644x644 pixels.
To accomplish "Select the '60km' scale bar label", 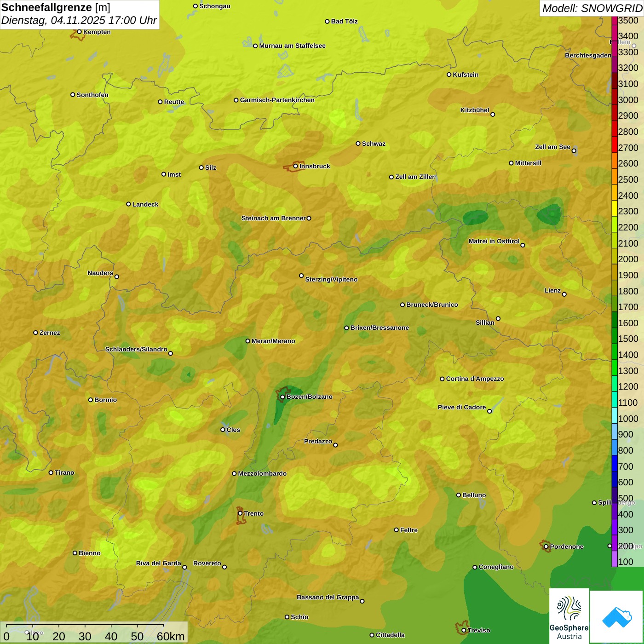I will (x=171, y=636).
